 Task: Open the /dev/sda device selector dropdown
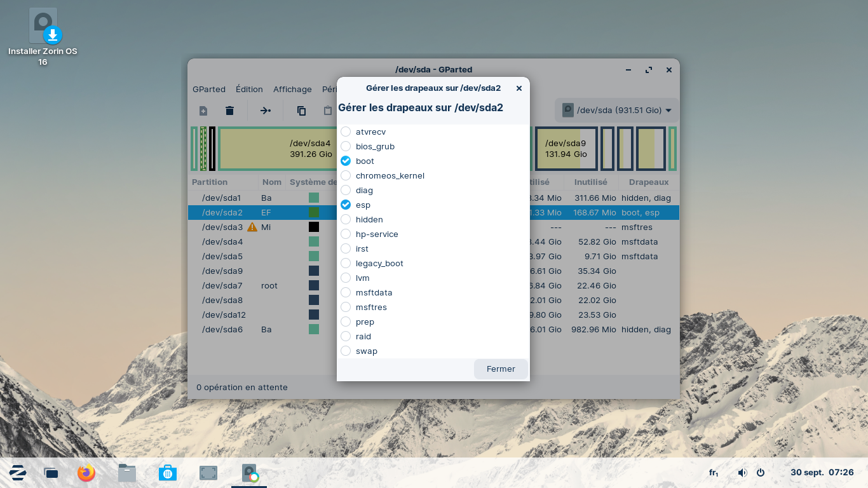616,111
